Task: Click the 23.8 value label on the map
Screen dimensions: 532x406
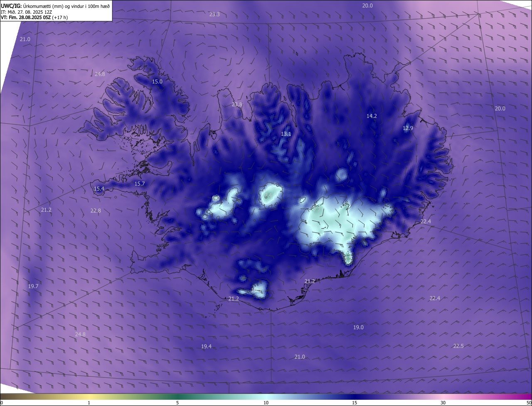Action: pos(237,105)
